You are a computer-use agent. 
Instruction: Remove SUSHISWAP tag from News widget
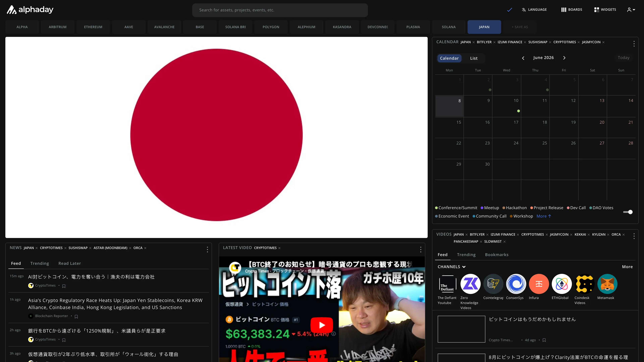[x=90, y=248]
